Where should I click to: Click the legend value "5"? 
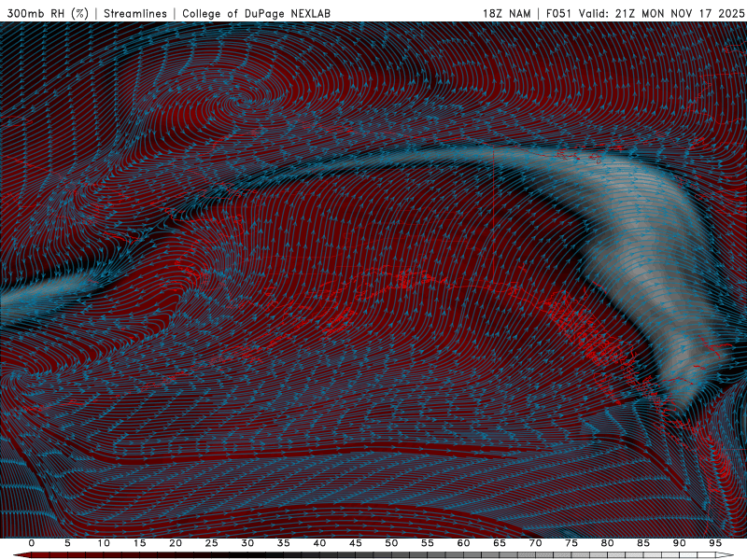(67, 543)
